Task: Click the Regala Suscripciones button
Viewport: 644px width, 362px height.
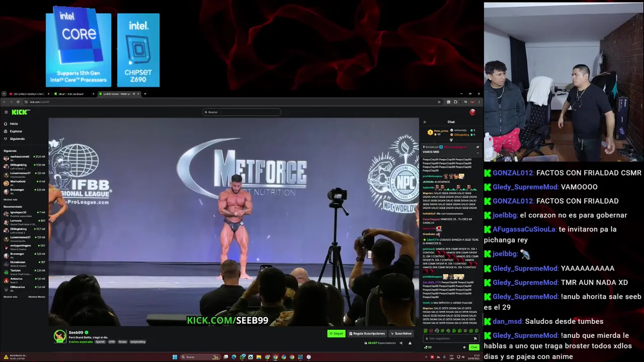Action: (367, 333)
